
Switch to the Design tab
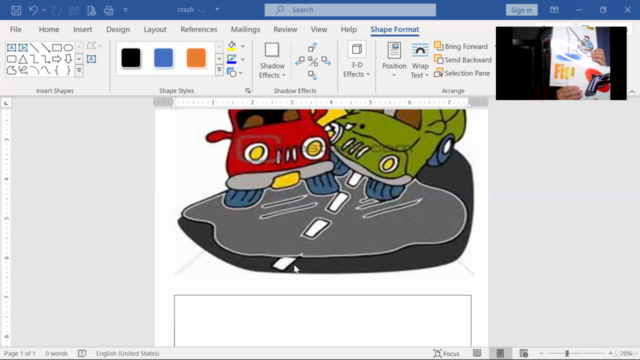(x=118, y=29)
